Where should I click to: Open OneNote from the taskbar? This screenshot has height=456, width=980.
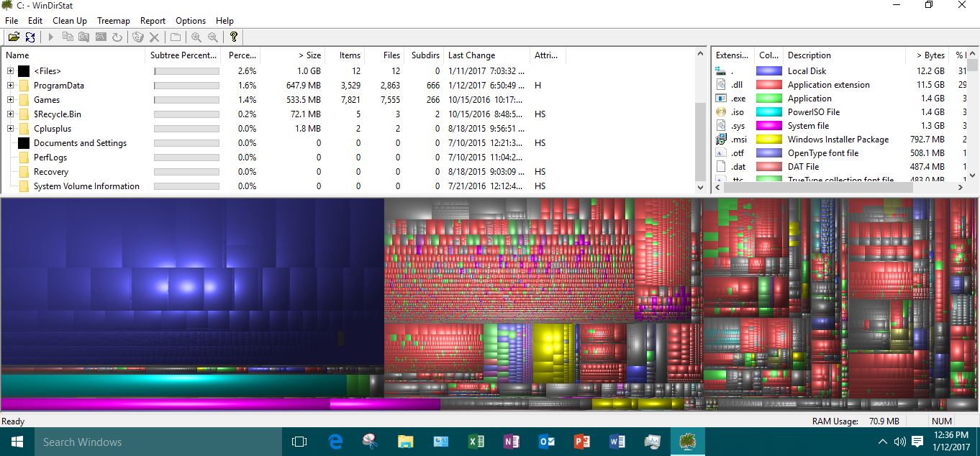click(x=511, y=442)
